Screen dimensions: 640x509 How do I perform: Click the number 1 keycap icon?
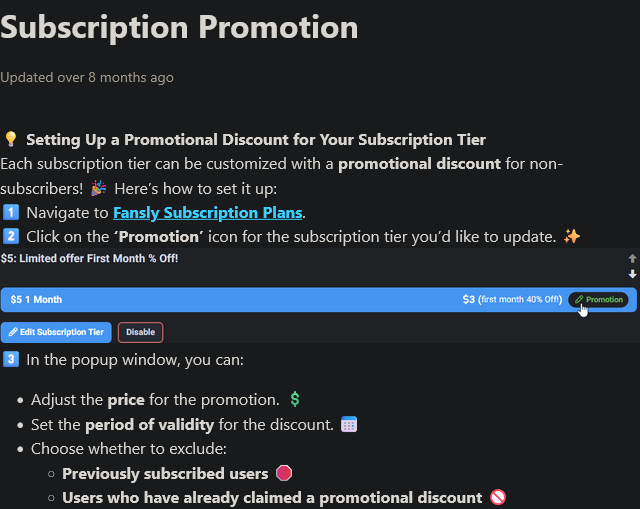point(11,212)
